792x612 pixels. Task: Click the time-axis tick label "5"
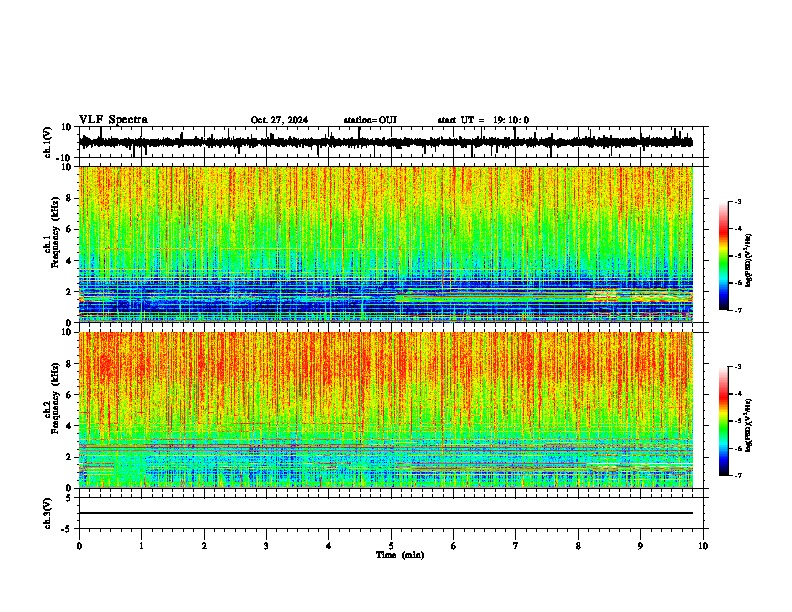391,546
